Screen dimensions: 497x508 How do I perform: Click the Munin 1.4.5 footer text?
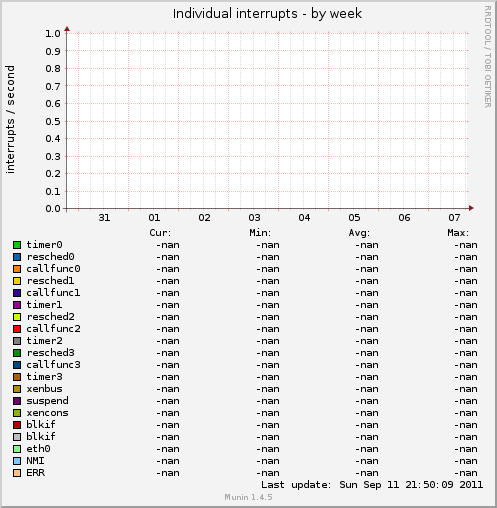248,497
